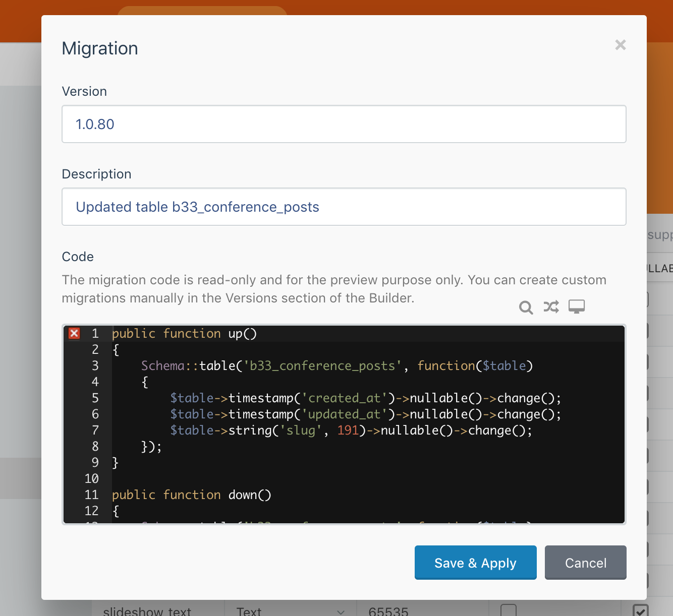Click the red error marker on line 1

[74, 333]
